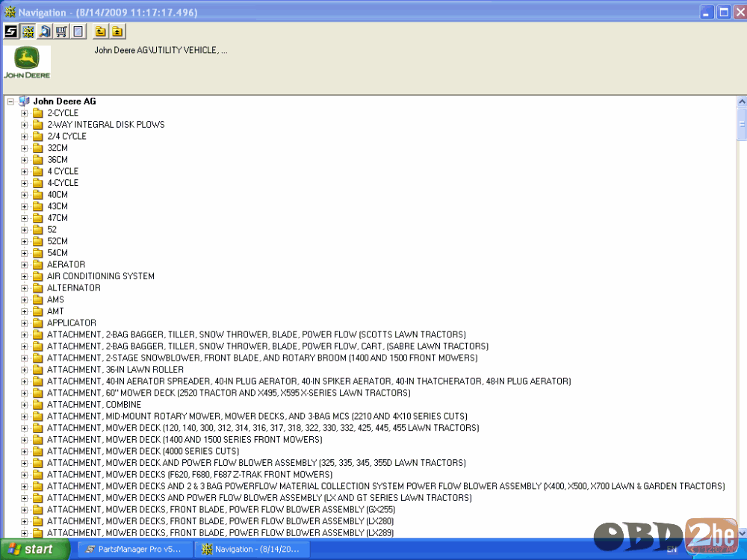Expand the 1400 AND 1500 FRONT MOWERS snowblower folder

click(x=25, y=358)
